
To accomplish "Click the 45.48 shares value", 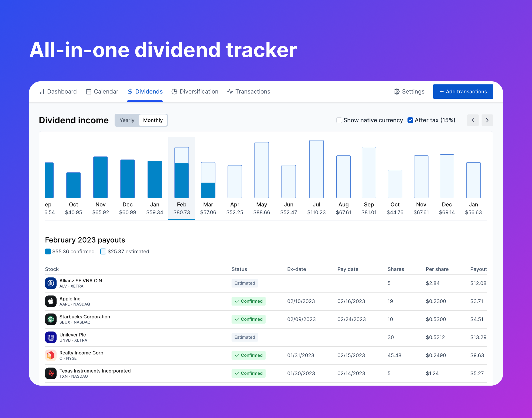I will pos(394,355).
